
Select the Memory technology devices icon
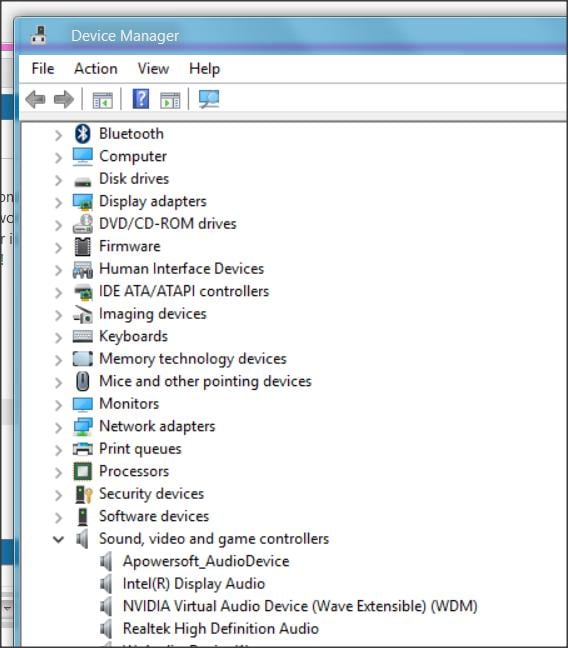(83, 359)
